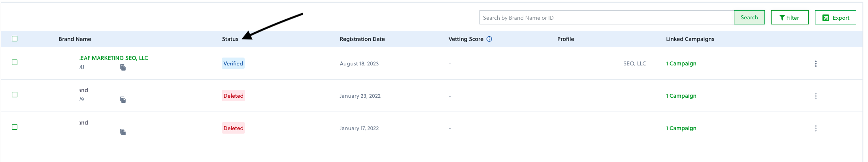Open 1 Campaign link in January 17 row
The width and height of the screenshot is (868, 162).
pyautogui.click(x=681, y=128)
